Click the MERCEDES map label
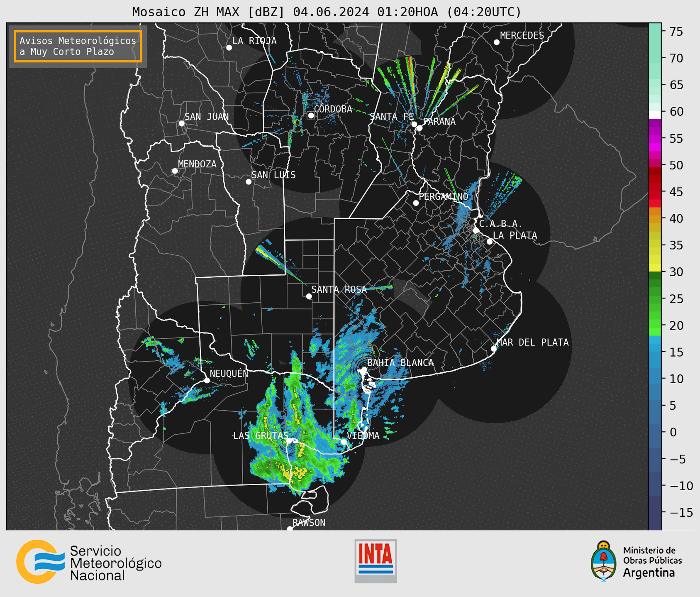Viewport: 700px width, 597px height. (x=522, y=36)
